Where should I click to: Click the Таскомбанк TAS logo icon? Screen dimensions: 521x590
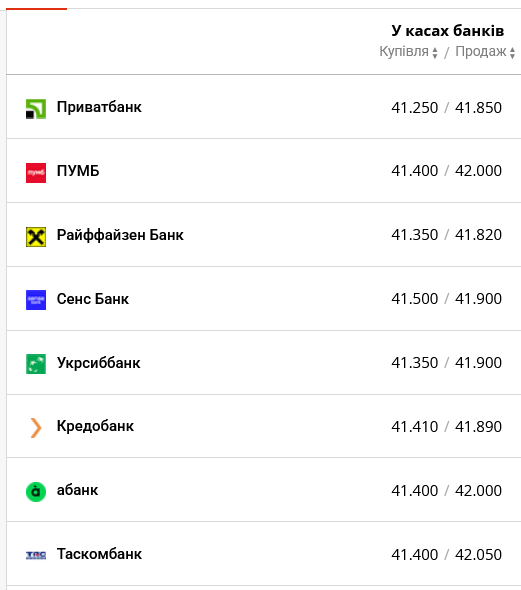coord(36,555)
